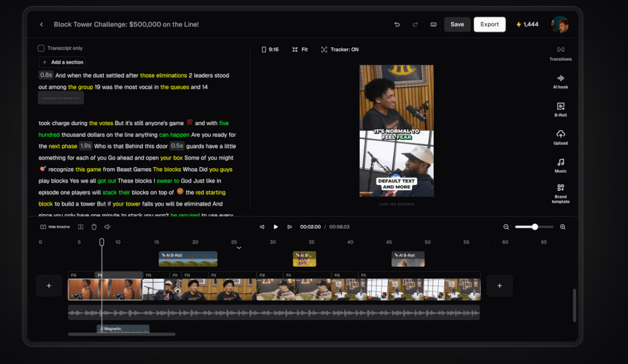The height and width of the screenshot is (364, 628).
Task: Click the basketball emoji in transcript
Action: click(180, 191)
